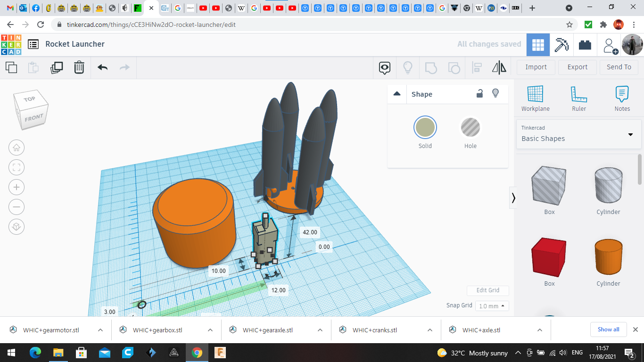Open the Basic Shapes category dropdown
The width and height of the screenshot is (644, 362).
(578, 134)
